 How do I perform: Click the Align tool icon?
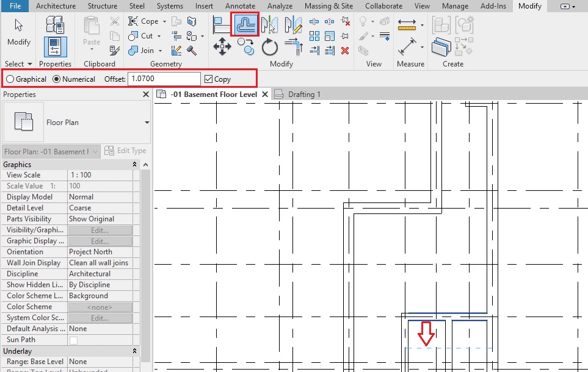(x=221, y=24)
